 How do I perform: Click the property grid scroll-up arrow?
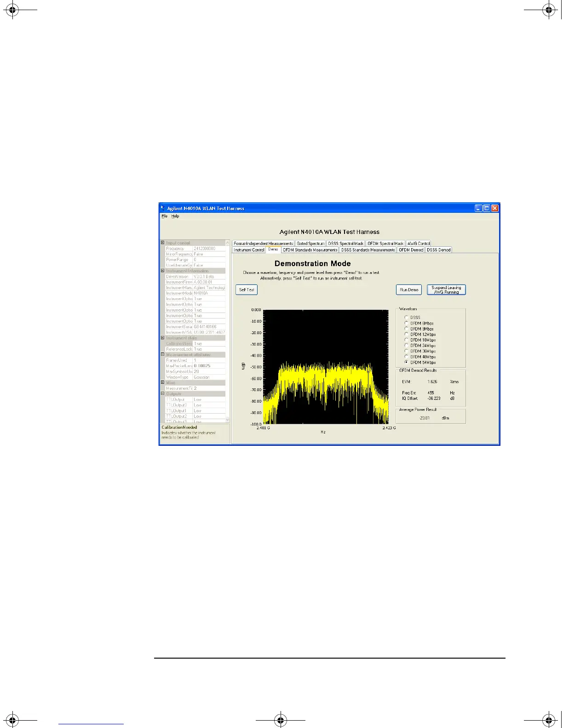tap(227, 243)
